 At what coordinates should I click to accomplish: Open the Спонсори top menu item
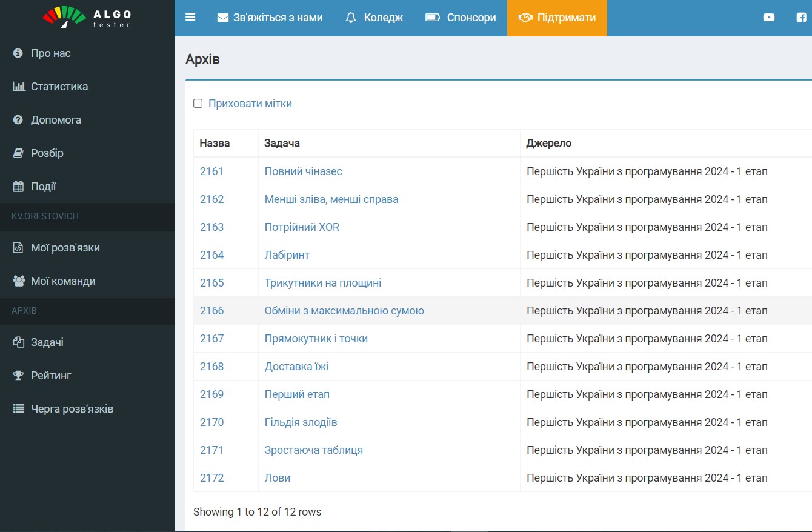[x=461, y=18]
